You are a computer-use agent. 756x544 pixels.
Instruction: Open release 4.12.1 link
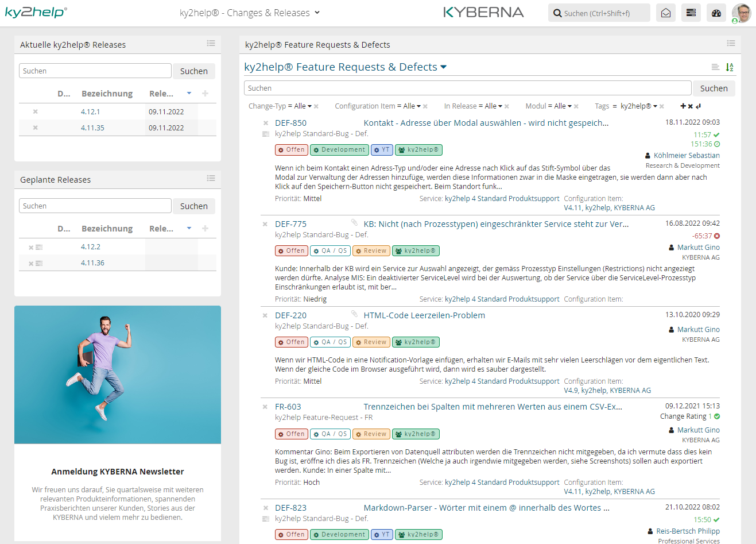click(91, 112)
